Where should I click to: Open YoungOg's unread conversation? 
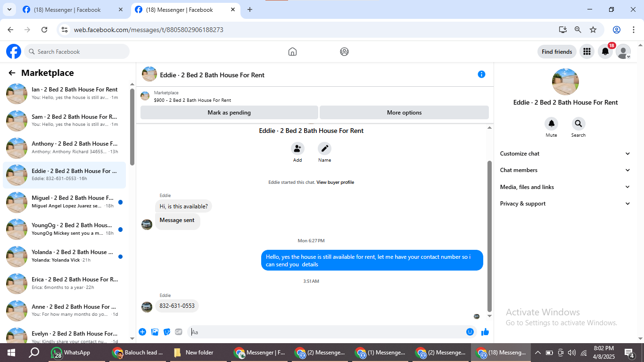[x=65, y=229]
